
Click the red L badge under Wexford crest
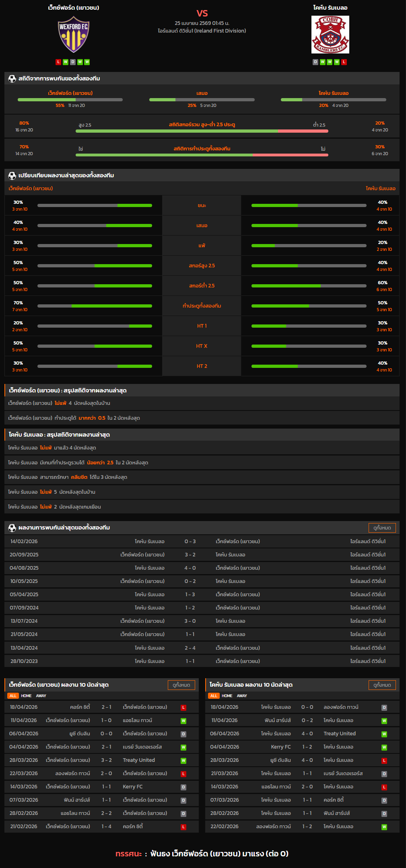coord(58,62)
